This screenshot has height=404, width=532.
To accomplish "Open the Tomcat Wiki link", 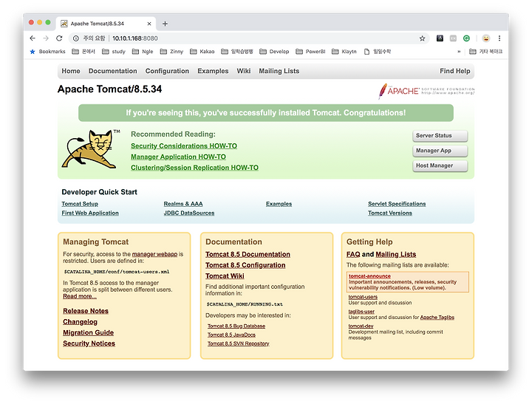I will tap(225, 276).
